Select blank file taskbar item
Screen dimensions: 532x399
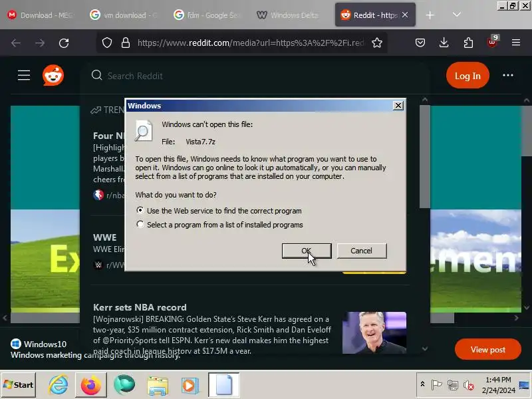[x=224, y=385]
